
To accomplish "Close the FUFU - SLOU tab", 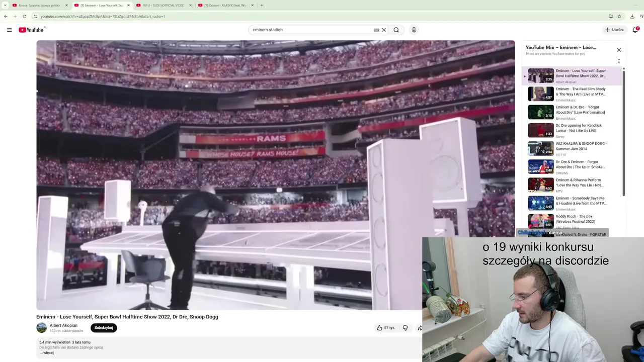I will [x=190, y=5].
